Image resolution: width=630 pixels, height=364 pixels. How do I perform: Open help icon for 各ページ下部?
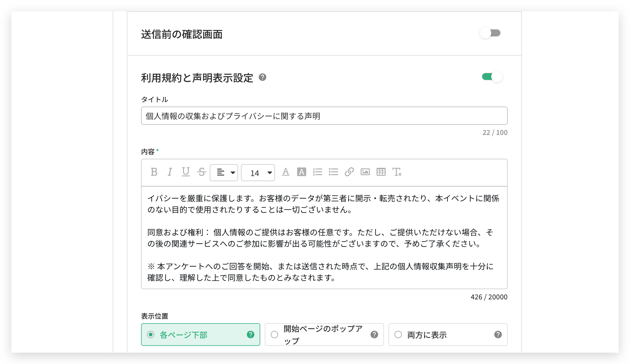(x=251, y=335)
